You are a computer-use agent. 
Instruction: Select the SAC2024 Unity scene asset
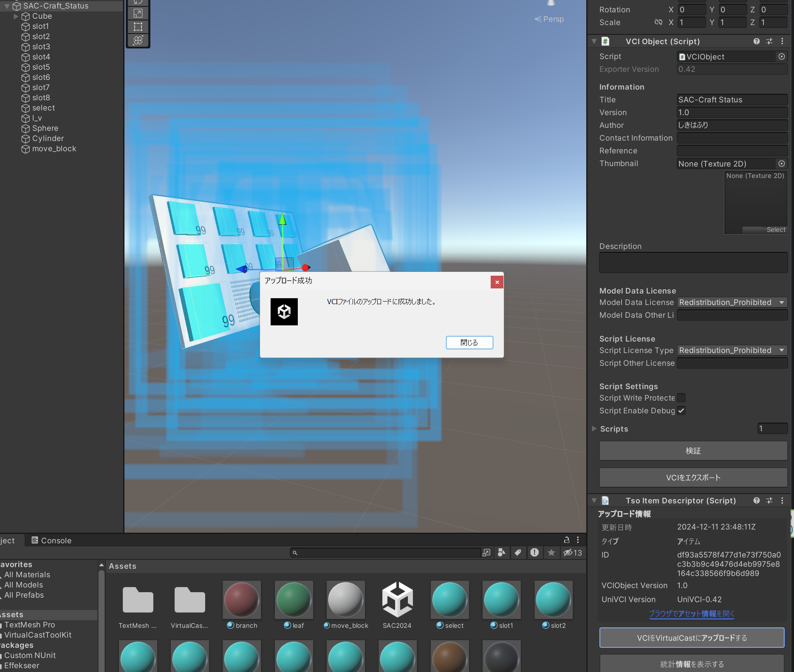point(397,605)
